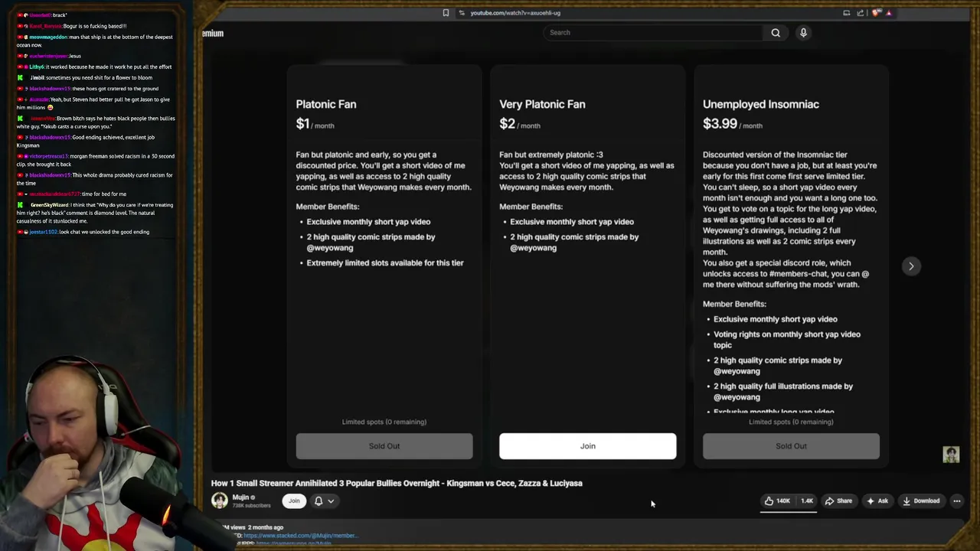The height and width of the screenshot is (551, 980).
Task: Like the video with thumbs-up 140K
Action: click(x=777, y=500)
